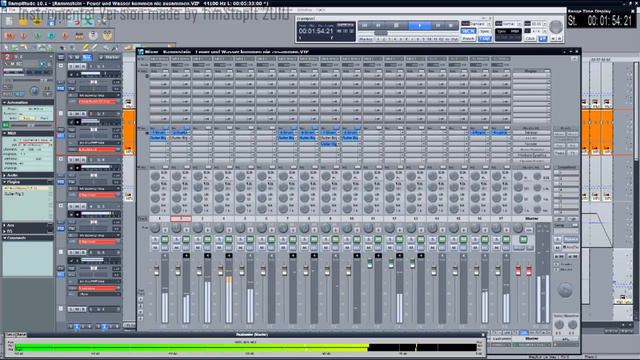Screen dimensions: 640x360
Task: Toggle the Sync button in the transport console
Action: coord(484,31)
